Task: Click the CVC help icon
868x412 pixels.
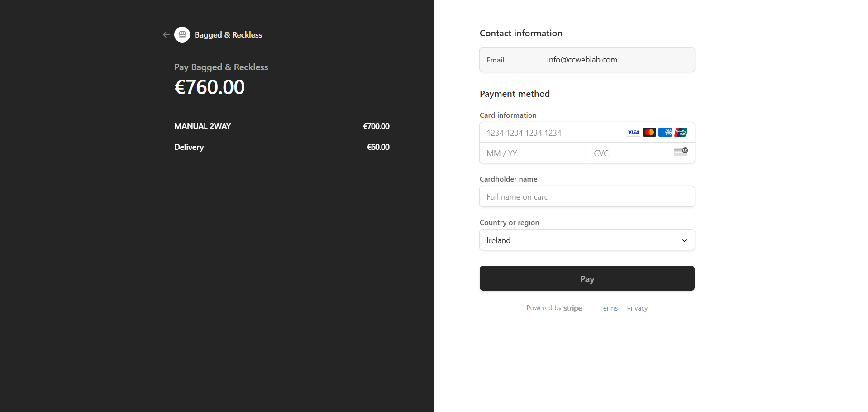Action: coord(681,152)
